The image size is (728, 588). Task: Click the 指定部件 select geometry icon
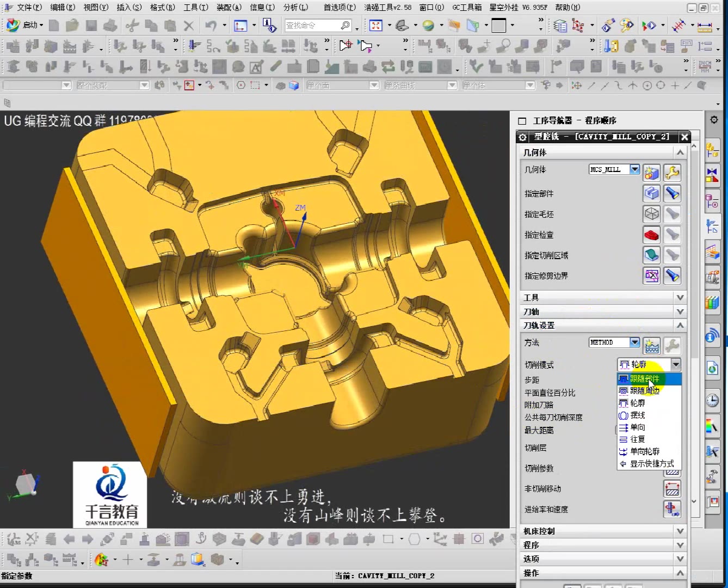651,193
